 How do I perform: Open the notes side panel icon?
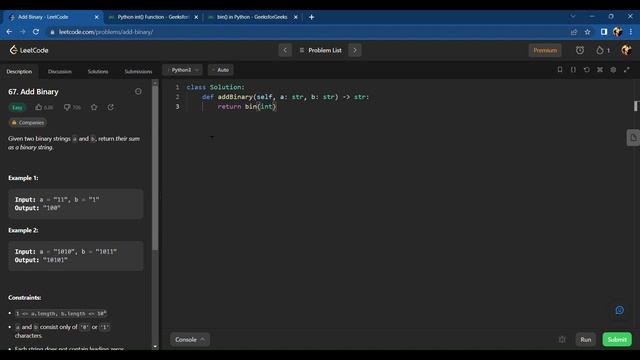633,138
